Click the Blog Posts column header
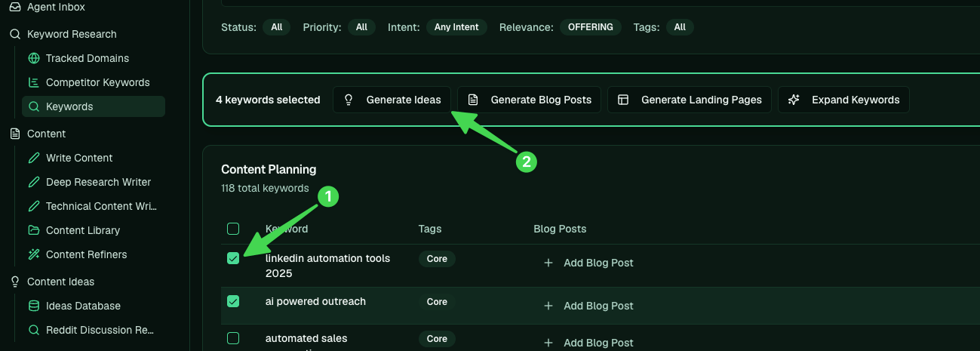This screenshot has width=980, height=351. (560, 229)
